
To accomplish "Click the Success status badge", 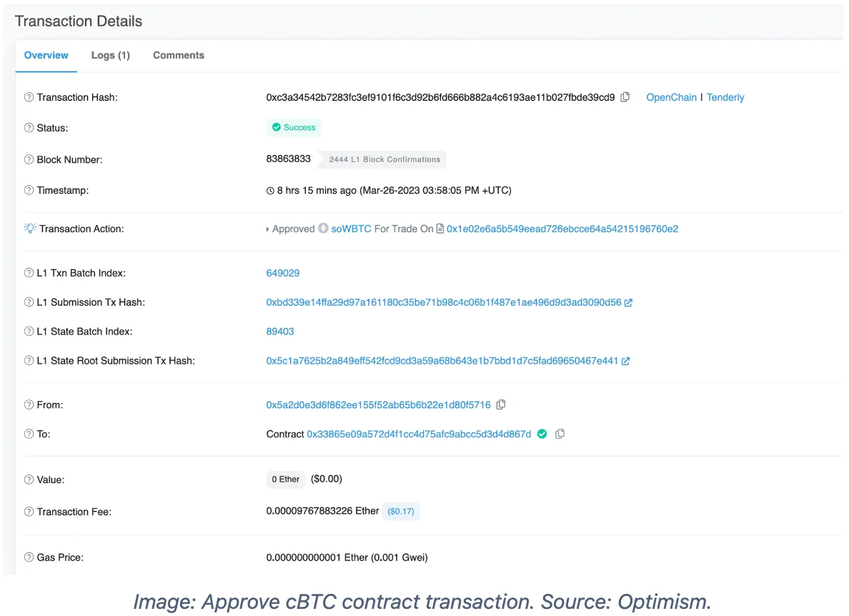I will 294,127.
